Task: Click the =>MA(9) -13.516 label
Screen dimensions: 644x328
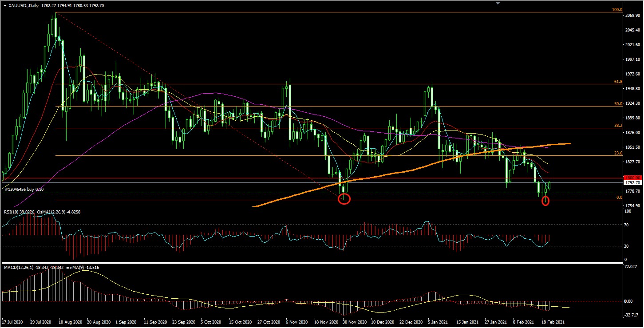Action: click(83, 268)
